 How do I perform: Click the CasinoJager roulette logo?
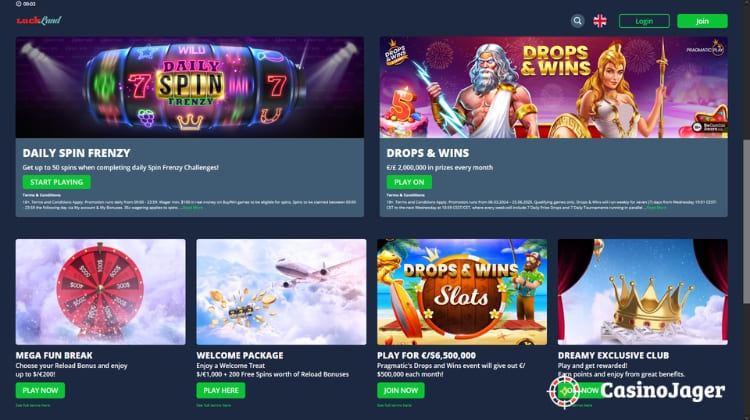click(564, 392)
